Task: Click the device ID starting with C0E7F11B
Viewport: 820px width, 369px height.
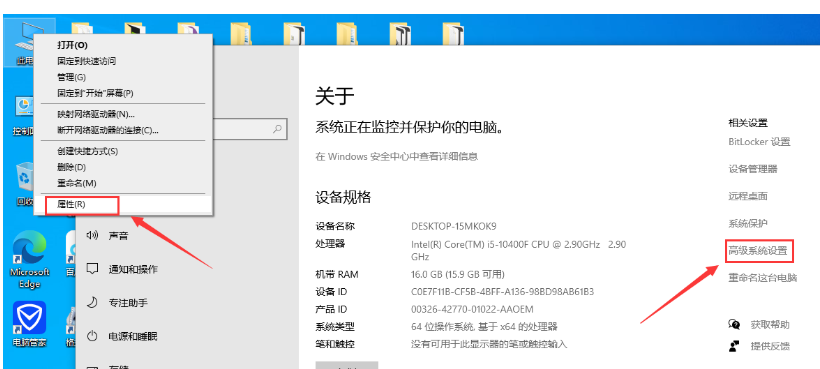Action: click(x=503, y=291)
